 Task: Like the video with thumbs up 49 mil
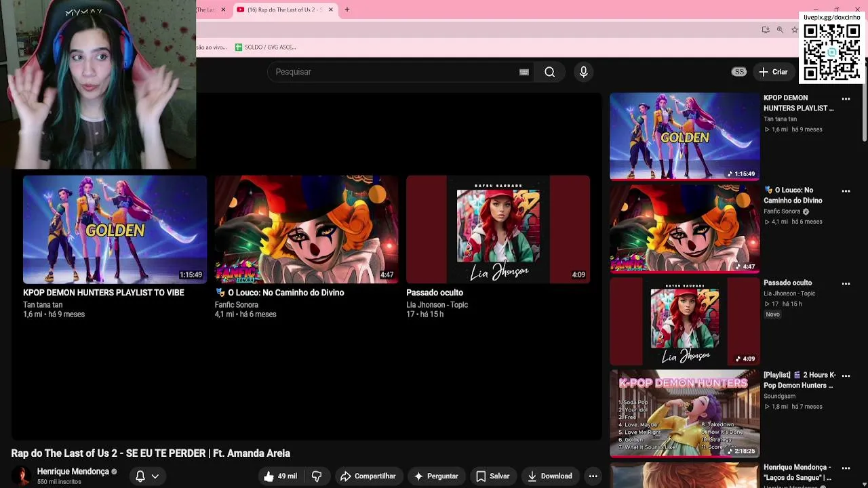[x=281, y=476]
